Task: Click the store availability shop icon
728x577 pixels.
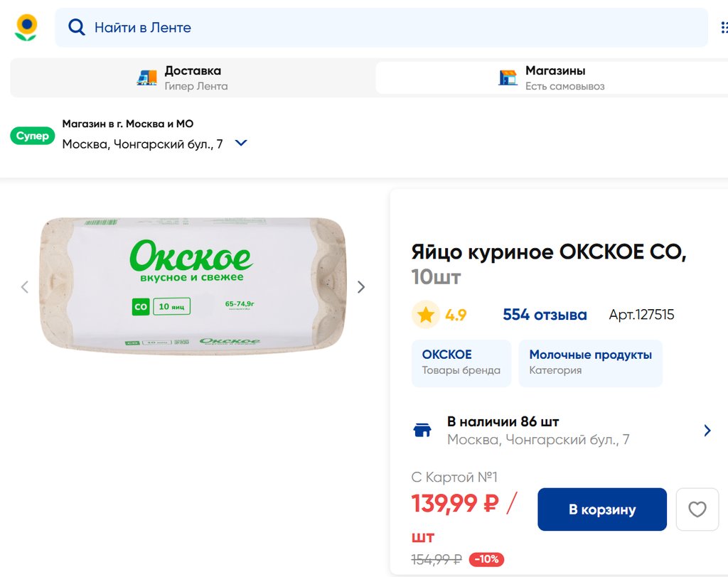Action: coord(422,431)
